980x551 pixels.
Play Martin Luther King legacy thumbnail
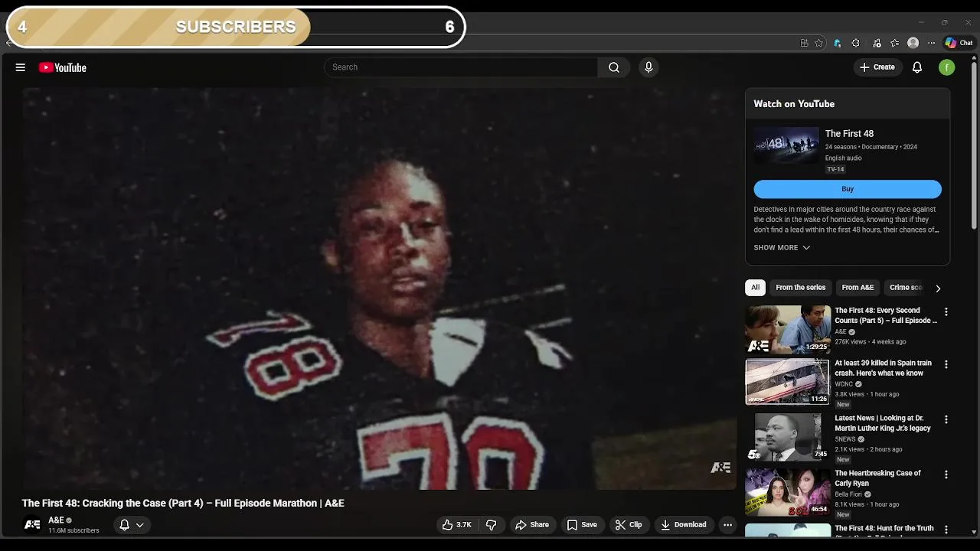click(x=788, y=437)
